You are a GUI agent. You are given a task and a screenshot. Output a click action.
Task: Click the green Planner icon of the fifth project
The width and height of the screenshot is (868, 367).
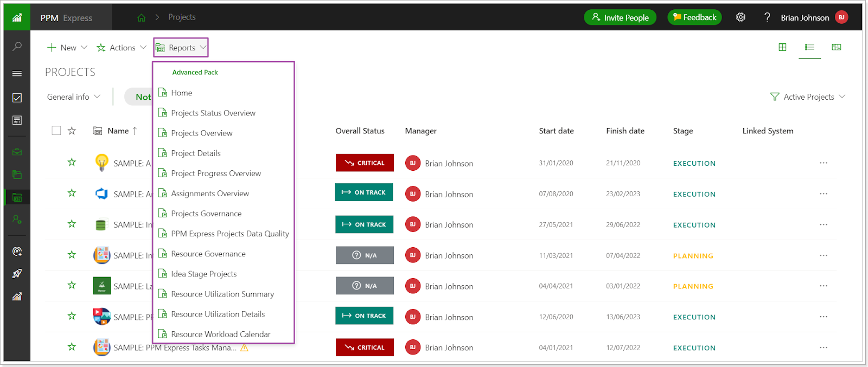101,286
